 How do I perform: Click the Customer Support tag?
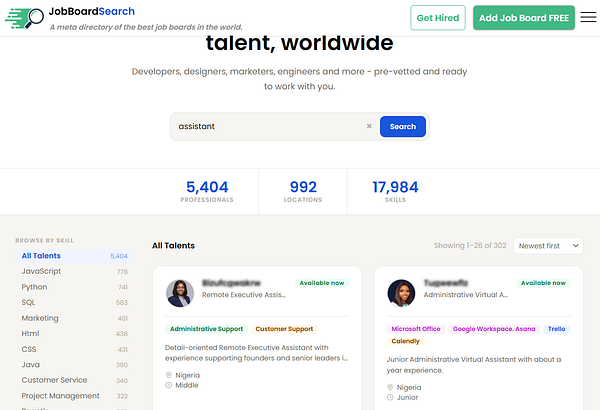[x=284, y=329]
